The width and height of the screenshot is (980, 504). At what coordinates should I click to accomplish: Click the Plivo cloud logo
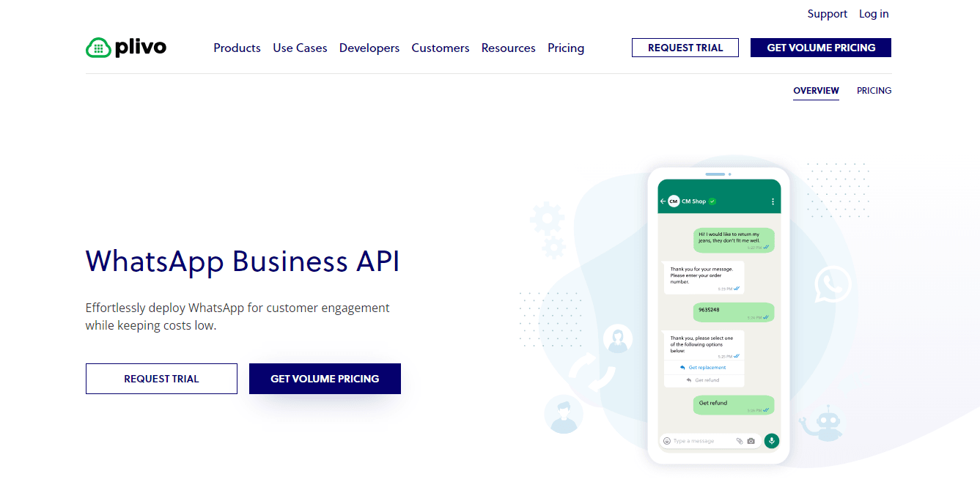pyautogui.click(x=98, y=48)
